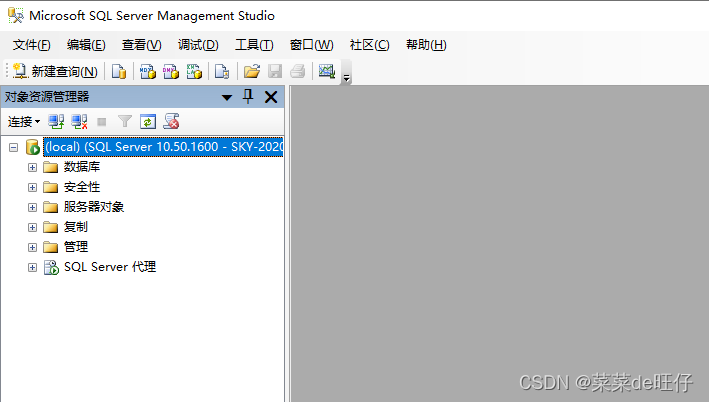
Task: Click the Activity Monitor icon
Action: (x=326, y=71)
